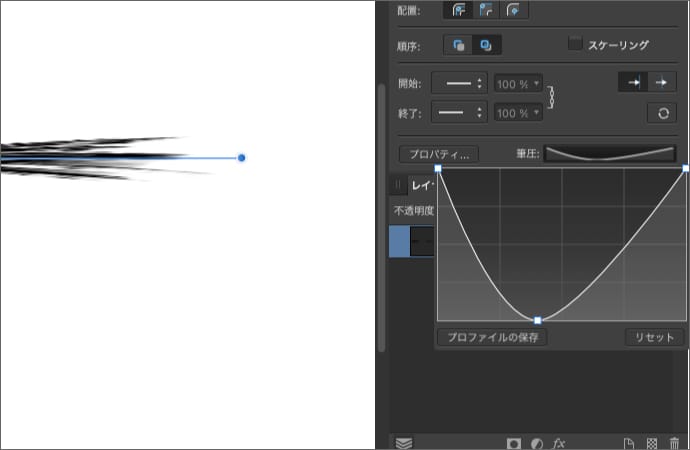690x450 pixels.
Task: Open the 開始 arrowhead style dropdown
Action: click(x=466, y=82)
